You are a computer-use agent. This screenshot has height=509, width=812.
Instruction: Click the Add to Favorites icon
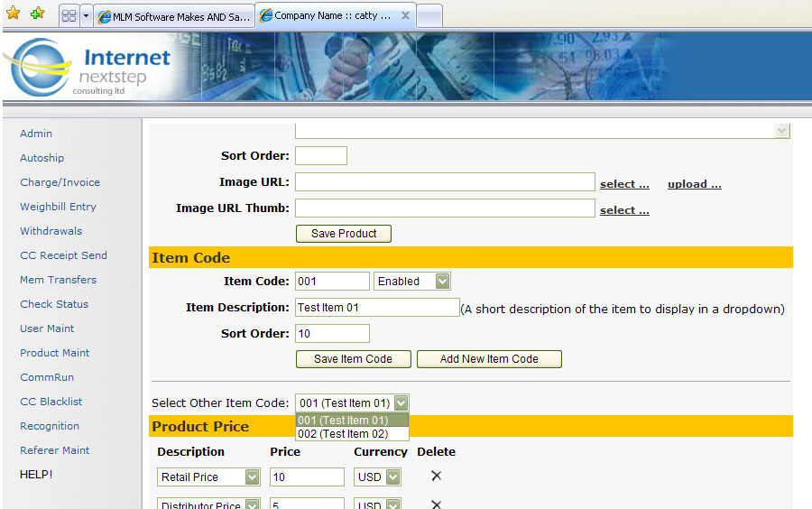[x=36, y=14]
